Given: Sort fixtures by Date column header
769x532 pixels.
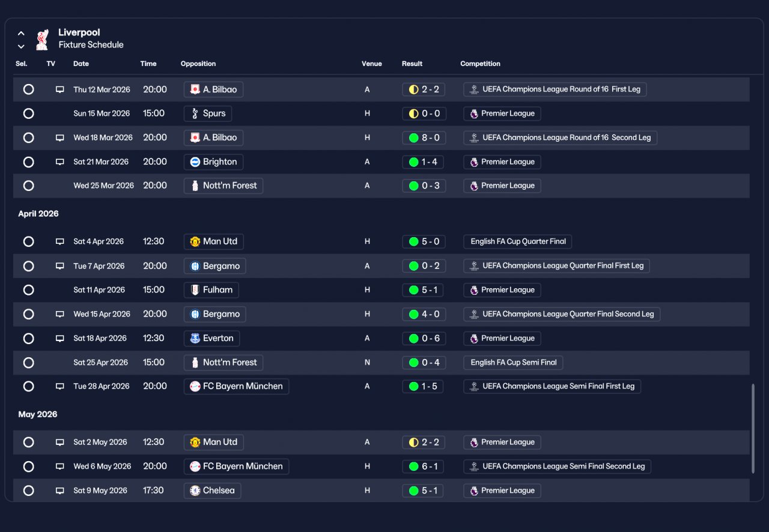Looking at the screenshot, I should click(x=81, y=64).
